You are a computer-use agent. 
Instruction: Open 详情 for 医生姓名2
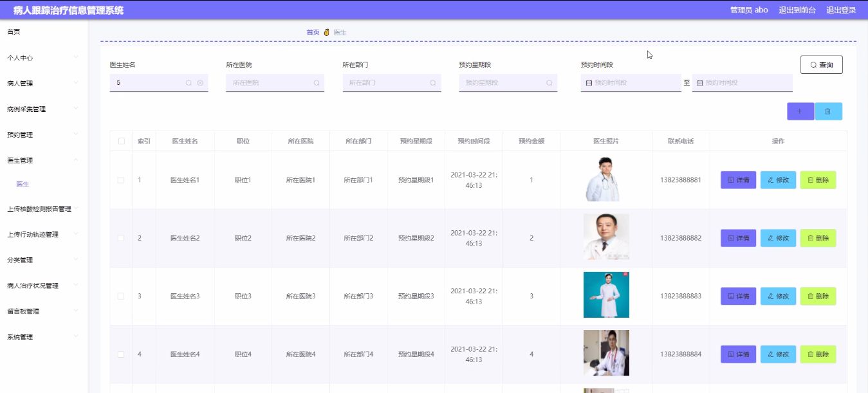pyautogui.click(x=739, y=238)
